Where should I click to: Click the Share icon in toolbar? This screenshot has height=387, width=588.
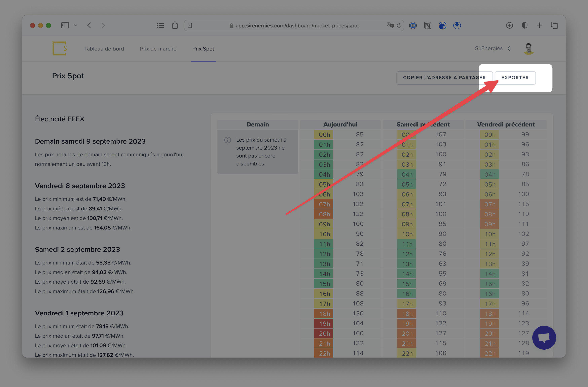(x=175, y=25)
